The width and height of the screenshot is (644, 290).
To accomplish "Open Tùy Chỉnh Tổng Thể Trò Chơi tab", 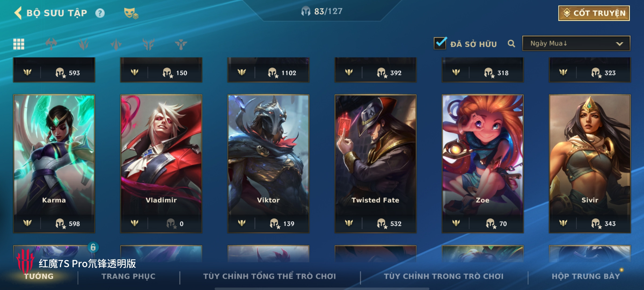I will [269, 276].
